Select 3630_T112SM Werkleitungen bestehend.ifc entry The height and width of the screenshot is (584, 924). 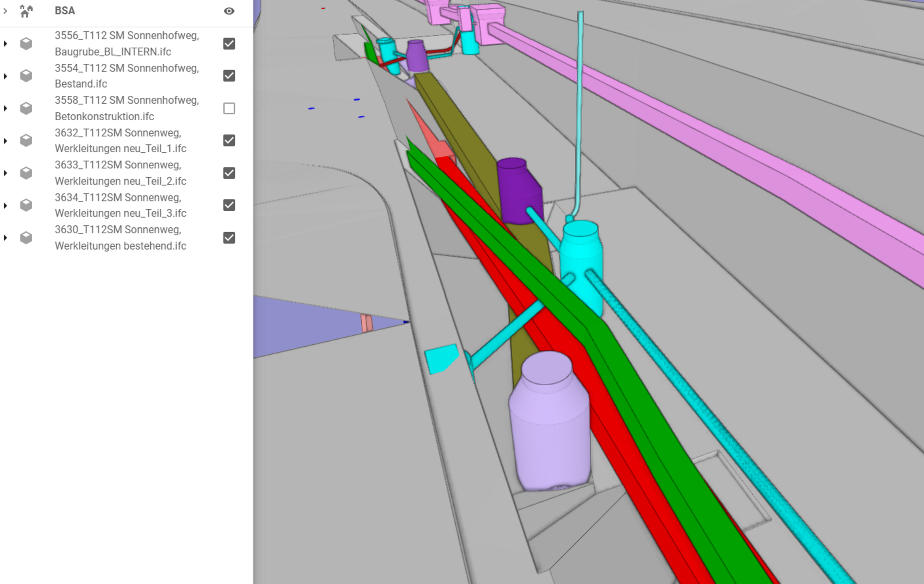(121, 237)
